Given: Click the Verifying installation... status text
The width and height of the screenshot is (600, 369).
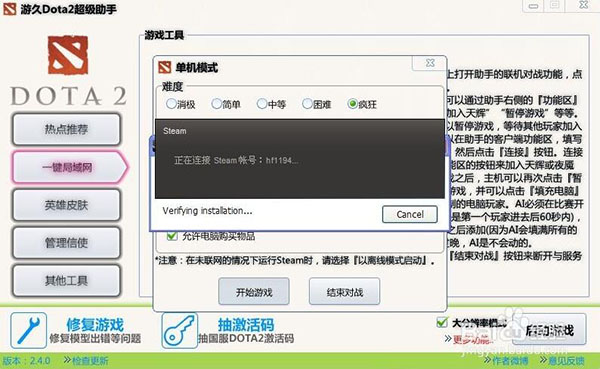Looking at the screenshot, I should (x=207, y=211).
